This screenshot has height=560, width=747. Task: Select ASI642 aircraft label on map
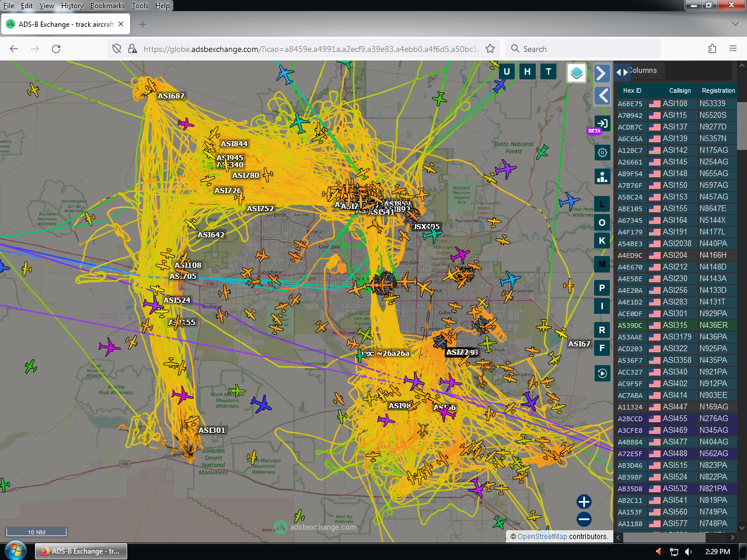click(x=211, y=235)
